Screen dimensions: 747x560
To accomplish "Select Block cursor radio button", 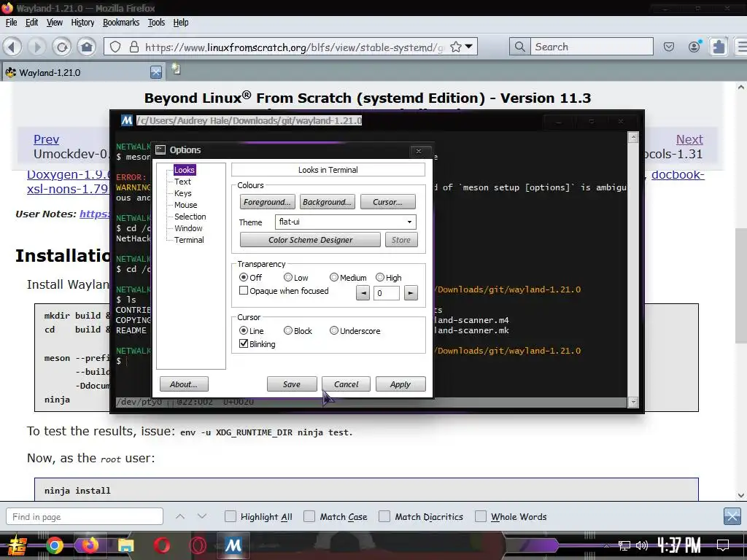I will pyautogui.click(x=287, y=330).
